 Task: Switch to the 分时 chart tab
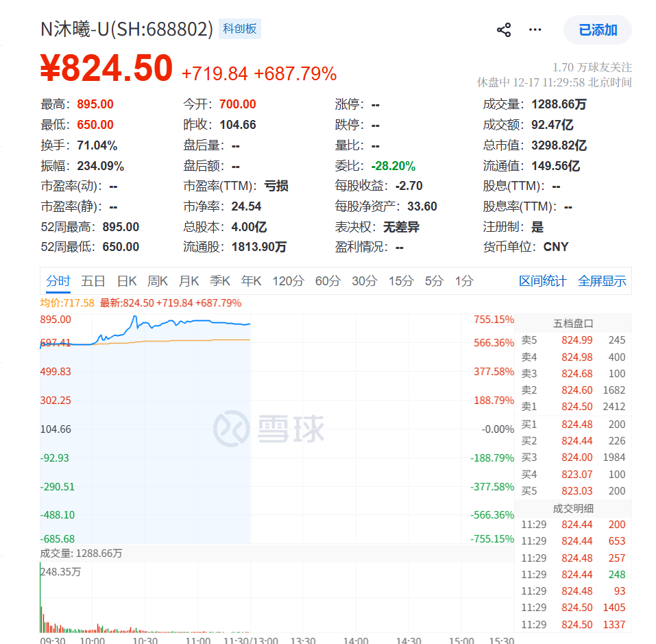58,281
